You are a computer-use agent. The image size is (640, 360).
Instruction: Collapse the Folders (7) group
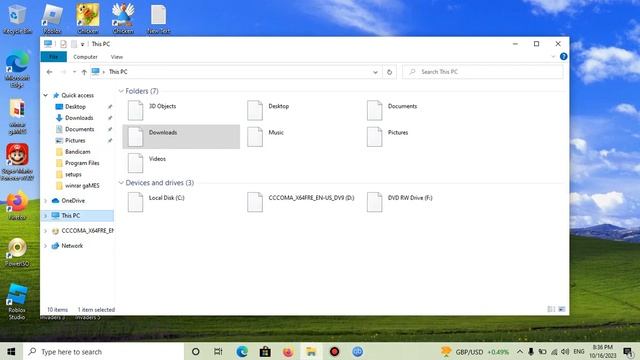tap(121, 91)
